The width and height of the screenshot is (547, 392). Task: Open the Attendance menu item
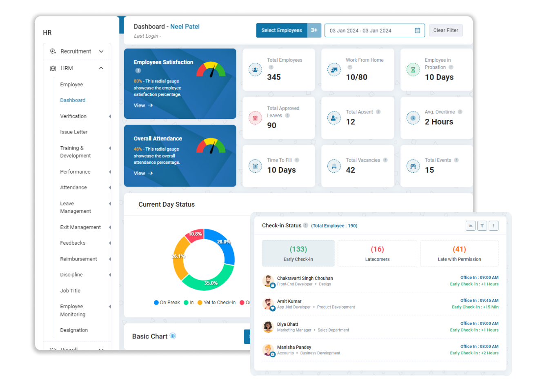click(x=73, y=187)
